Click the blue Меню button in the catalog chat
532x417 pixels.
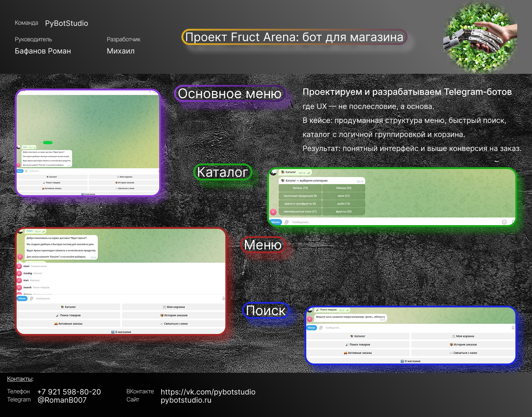pyautogui.click(x=276, y=222)
